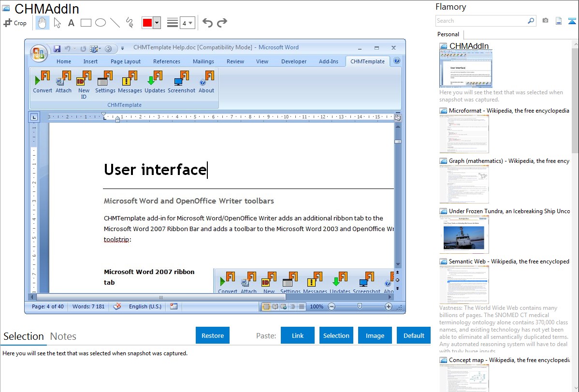This screenshot has height=392, width=579.
Task: Click the document icon beside the camera
Action: point(559,21)
